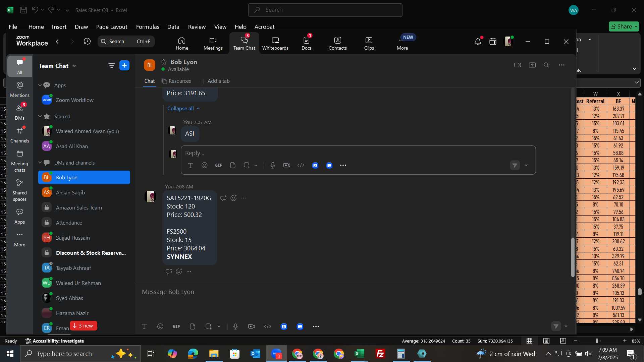Open Excel Page Layout tab
Viewport: 644px width, 362px height.
tap(112, 27)
